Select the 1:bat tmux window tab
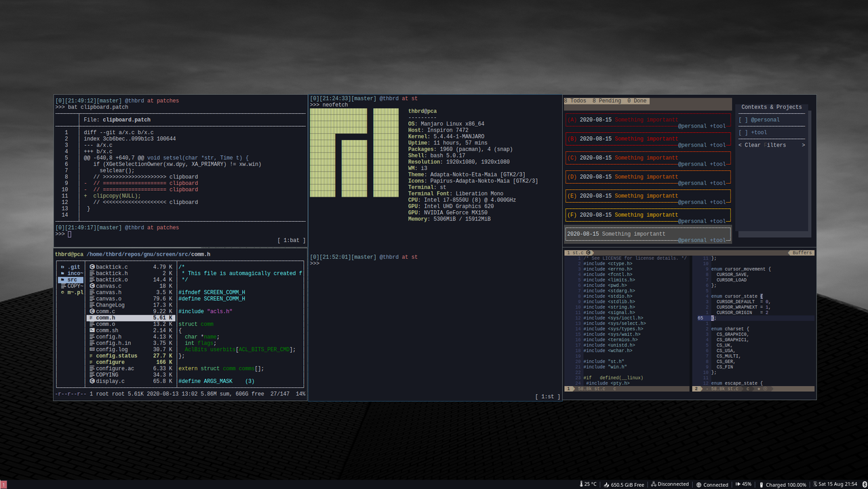Image resolution: width=868 pixels, height=489 pixels. (292, 240)
